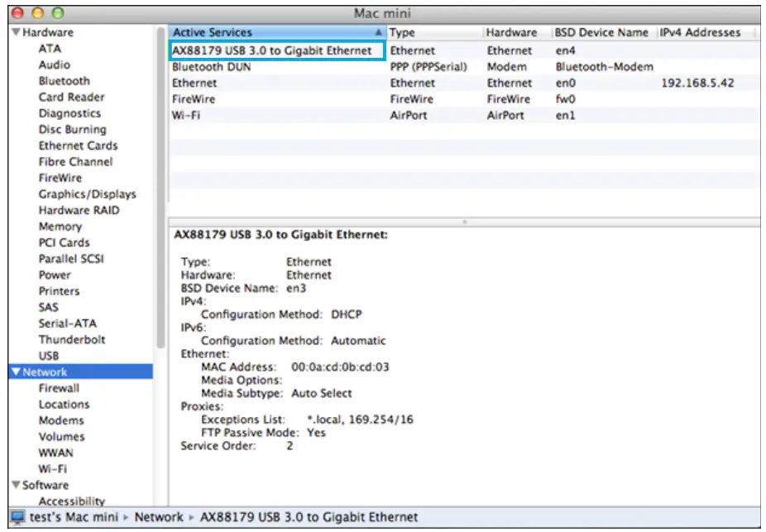Select USB in the sidebar
Image resolution: width=766 pixels, height=532 pixels.
point(49,356)
